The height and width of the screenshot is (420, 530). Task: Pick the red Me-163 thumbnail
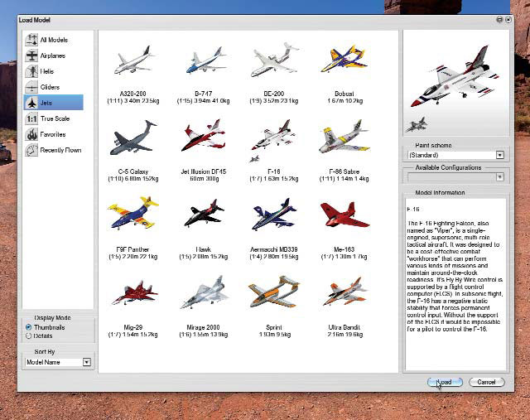344,215
